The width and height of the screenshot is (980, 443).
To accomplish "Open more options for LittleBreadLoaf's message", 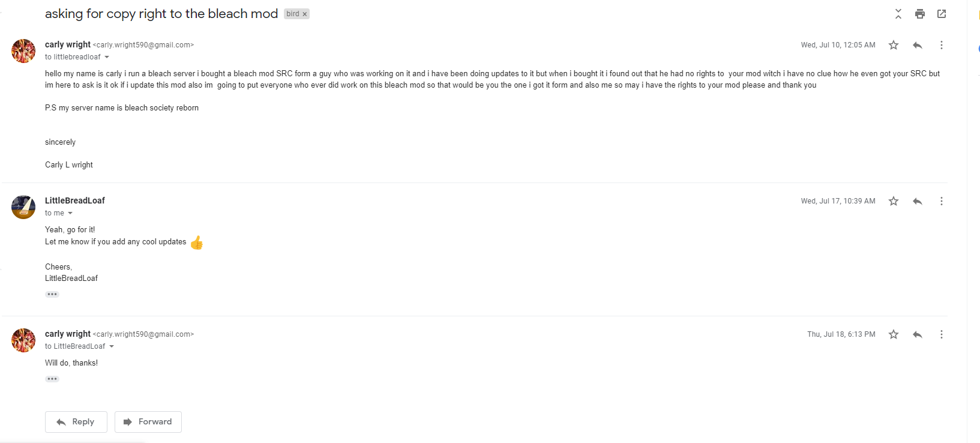I will (x=942, y=201).
